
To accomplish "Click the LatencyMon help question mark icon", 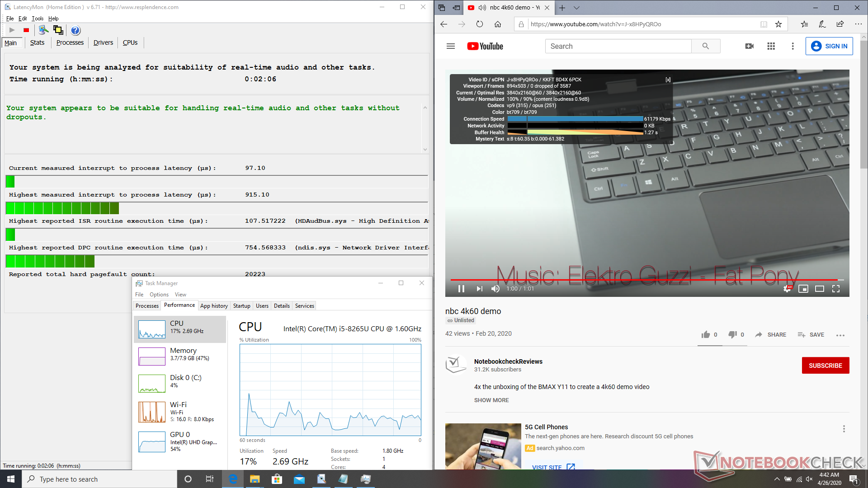I will pyautogui.click(x=75, y=30).
